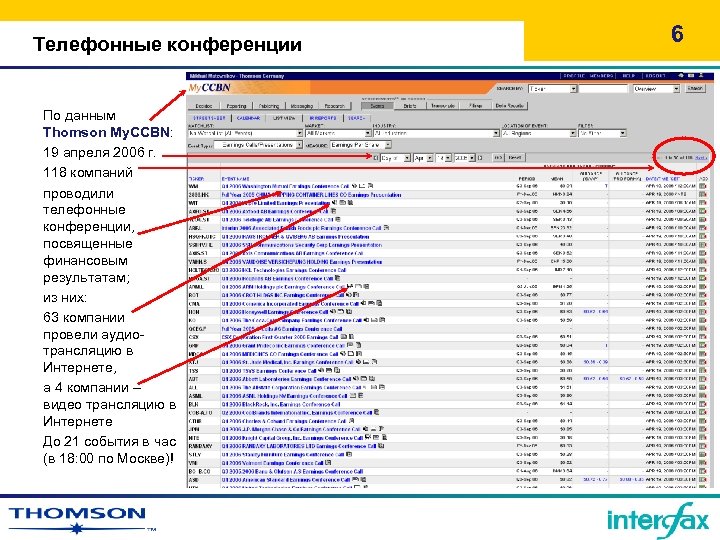Click speaker icon in TSS row
Viewport: 720px width, 540px height.
tap(321, 370)
